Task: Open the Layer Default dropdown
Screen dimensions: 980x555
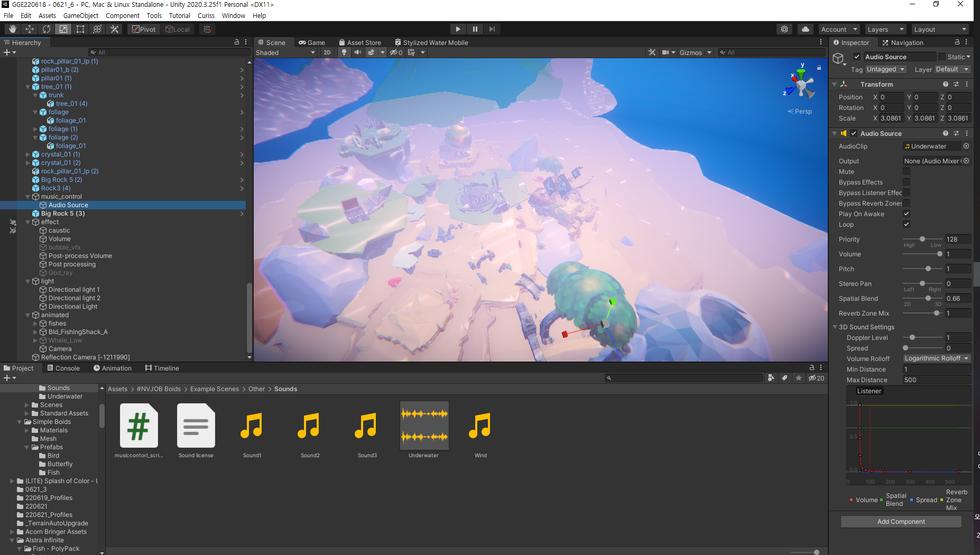Action: [x=953, y=69]
